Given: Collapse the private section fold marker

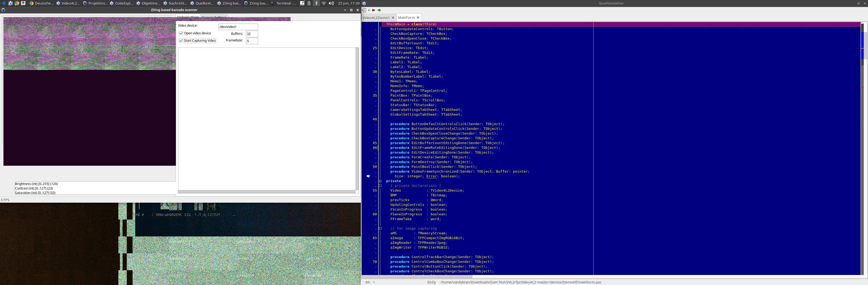Looking at the screenshot, I should pos(380,181).
